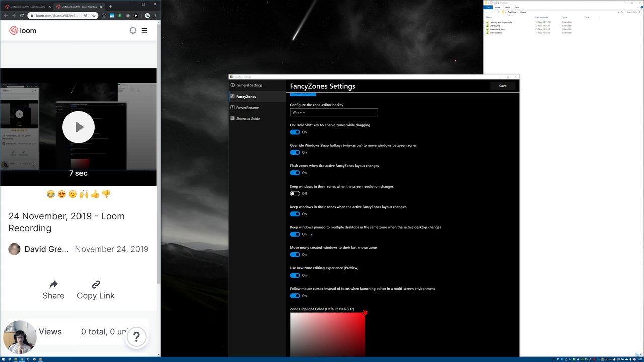React with the thumbs up emoji
Viewport: 644px width, 362px height.
[95, 194]
